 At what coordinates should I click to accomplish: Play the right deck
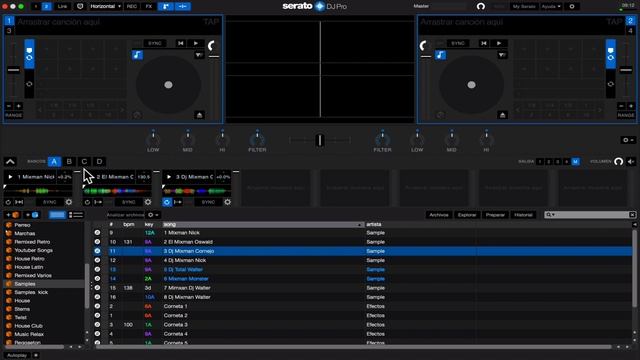point(499,43)
